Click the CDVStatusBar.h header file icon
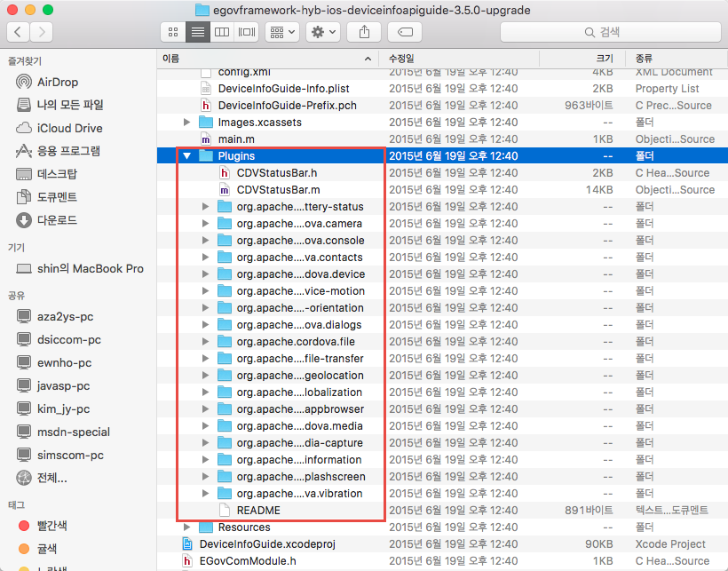728x571 pixels. tap(225, 173)
